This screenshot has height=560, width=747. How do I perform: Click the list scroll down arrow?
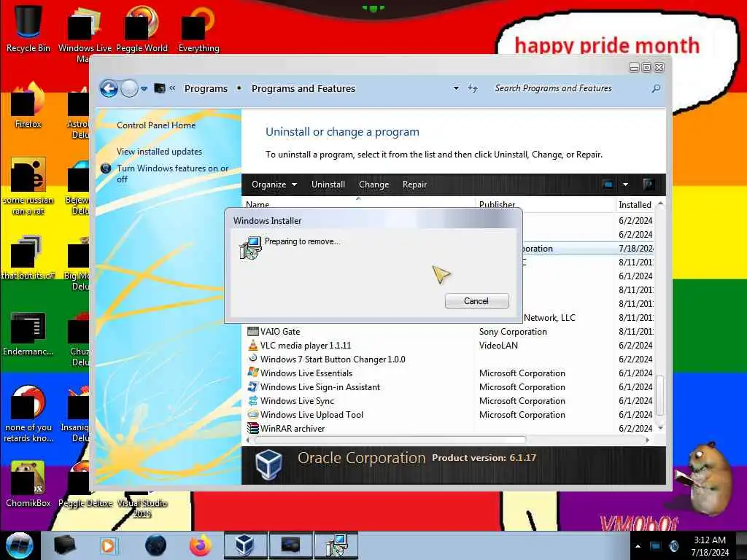click(660, 428)
